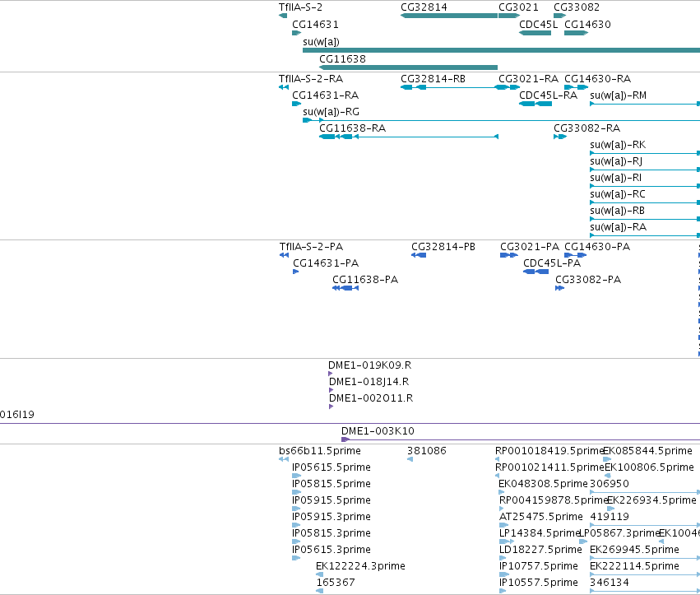Select the TfIIA-S-2-PA protein label
700x595 pixels.
311,247
